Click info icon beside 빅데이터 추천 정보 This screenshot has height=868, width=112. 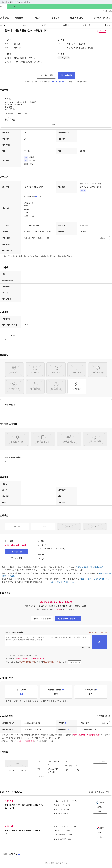(19, 854)
